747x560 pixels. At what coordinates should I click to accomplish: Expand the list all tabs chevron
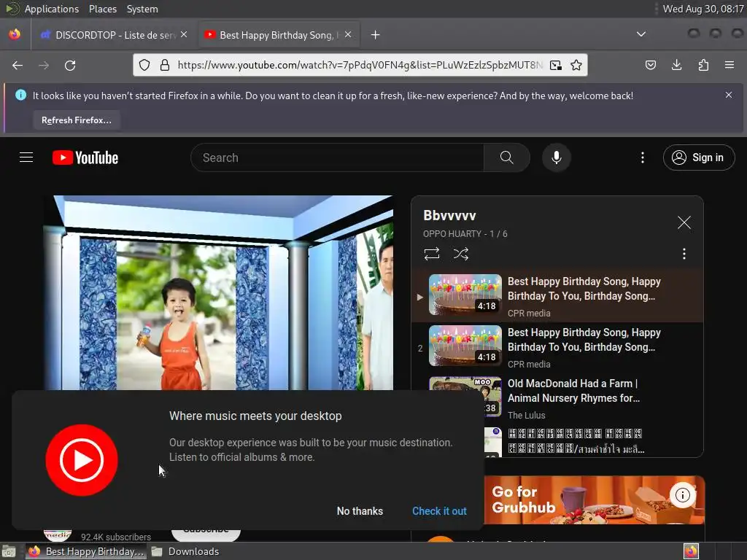click(x=641, y=34)
